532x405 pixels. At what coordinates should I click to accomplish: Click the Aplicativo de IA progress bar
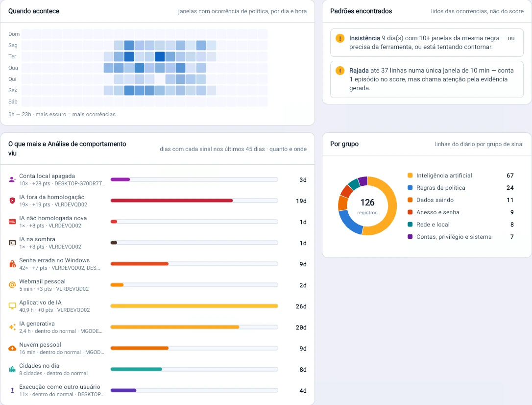click(194, 306)
